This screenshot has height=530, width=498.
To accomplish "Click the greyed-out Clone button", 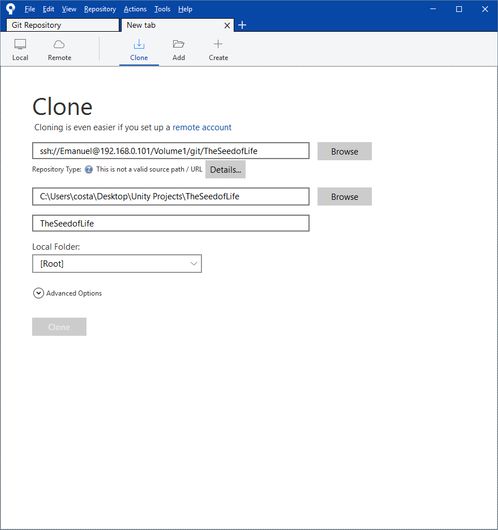I will coord(59,327).
